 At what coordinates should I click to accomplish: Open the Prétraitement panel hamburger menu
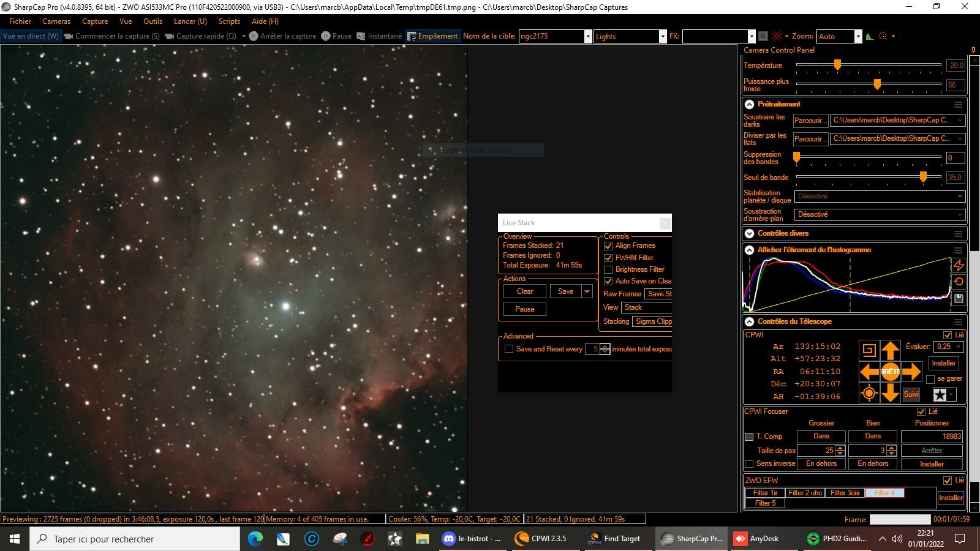pos(958,105)
